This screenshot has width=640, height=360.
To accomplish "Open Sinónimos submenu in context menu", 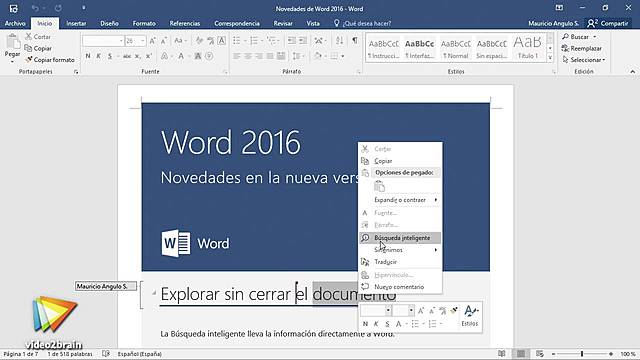I will click(x=400, y=250).
